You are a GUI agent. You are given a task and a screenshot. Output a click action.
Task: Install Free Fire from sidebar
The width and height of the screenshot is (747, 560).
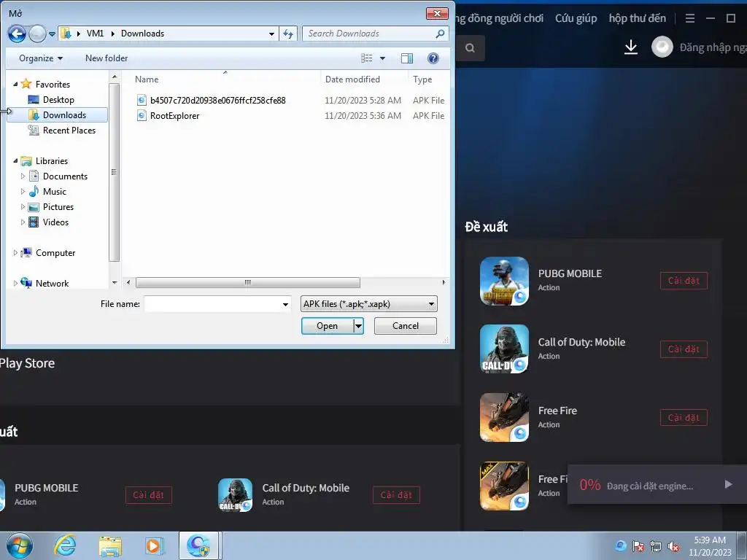click(684, 418)
